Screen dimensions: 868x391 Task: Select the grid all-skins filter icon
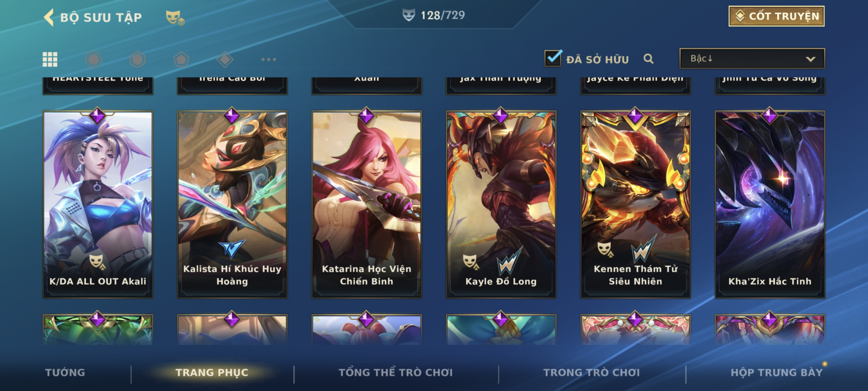(x=50, y=59)
